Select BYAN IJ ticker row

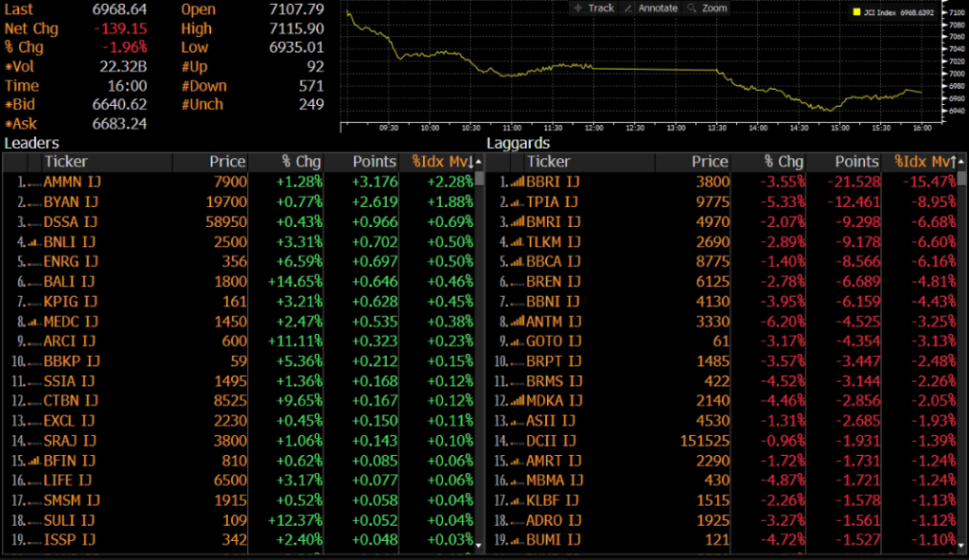pyautogui.click(x=71, y=202)
